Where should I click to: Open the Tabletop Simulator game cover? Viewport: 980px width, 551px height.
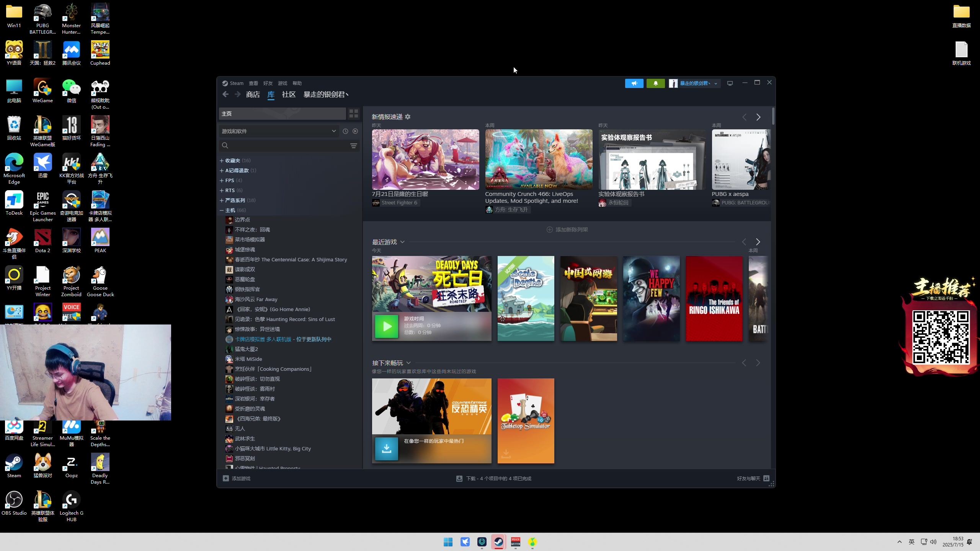(x=526, y=421)
